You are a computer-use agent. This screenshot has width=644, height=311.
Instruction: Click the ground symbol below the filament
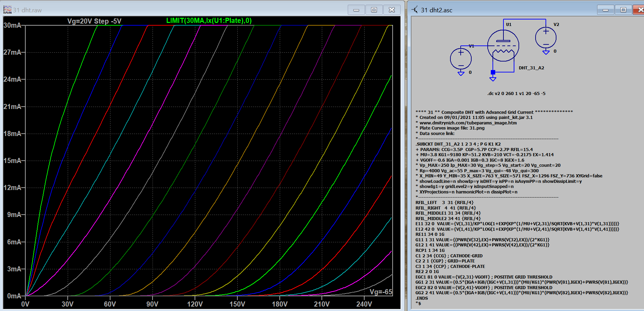493,79
